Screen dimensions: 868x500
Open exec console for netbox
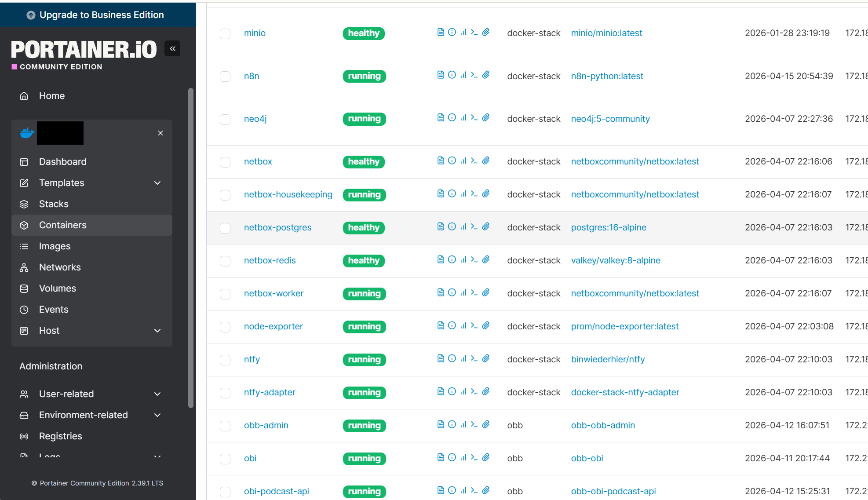(474, 161)
